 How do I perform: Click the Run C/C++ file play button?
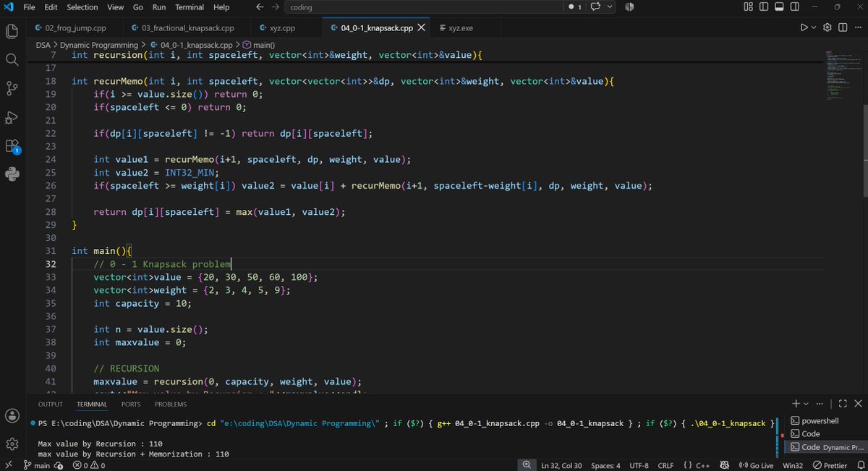[x=804, y=27]
